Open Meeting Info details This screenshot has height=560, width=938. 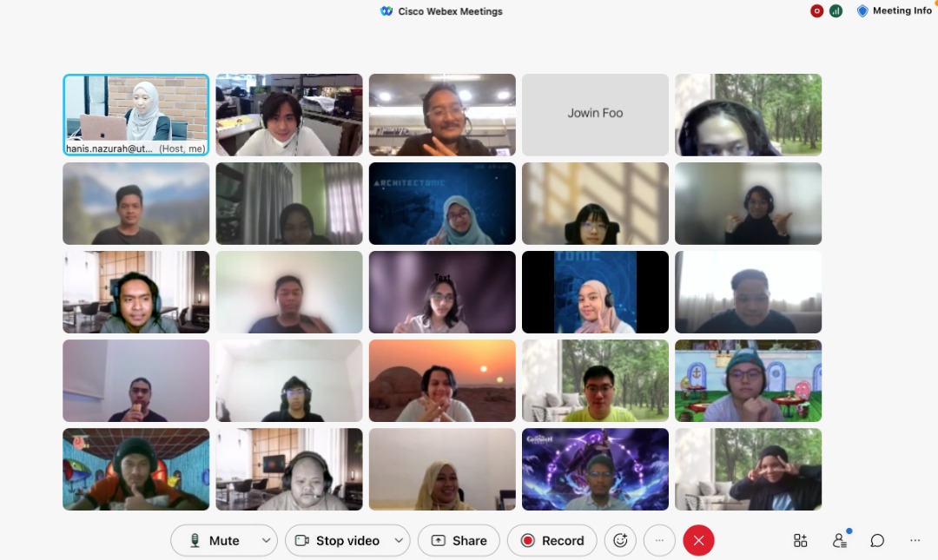tap(894, 11)
